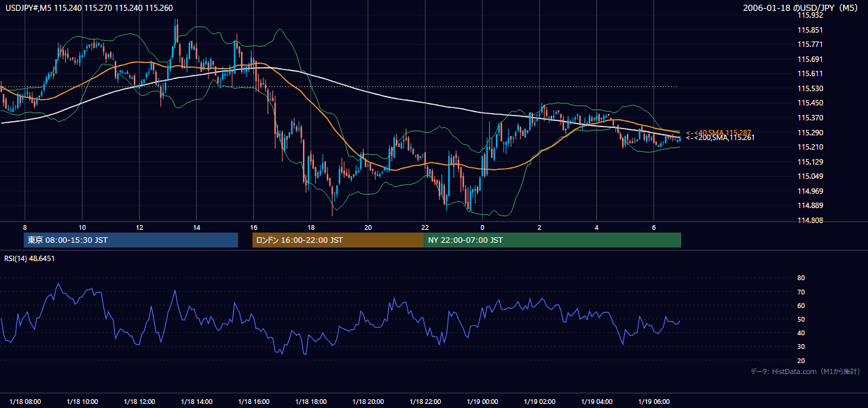Viewport: 868px width, 408px height.
Task: Click price axis label 115.370
Action: [x=810, y=118]
